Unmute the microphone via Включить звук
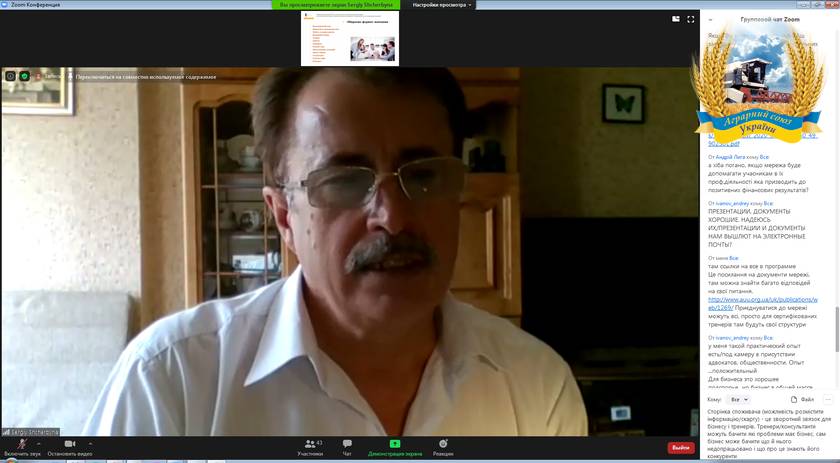This screenshot has height=463, width=840. pos(22,448)
